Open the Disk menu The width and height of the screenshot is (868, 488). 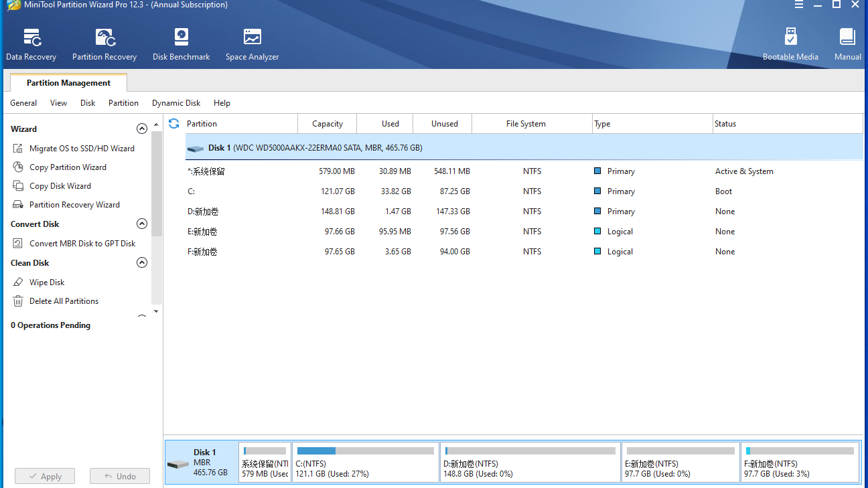click(87, 103)
